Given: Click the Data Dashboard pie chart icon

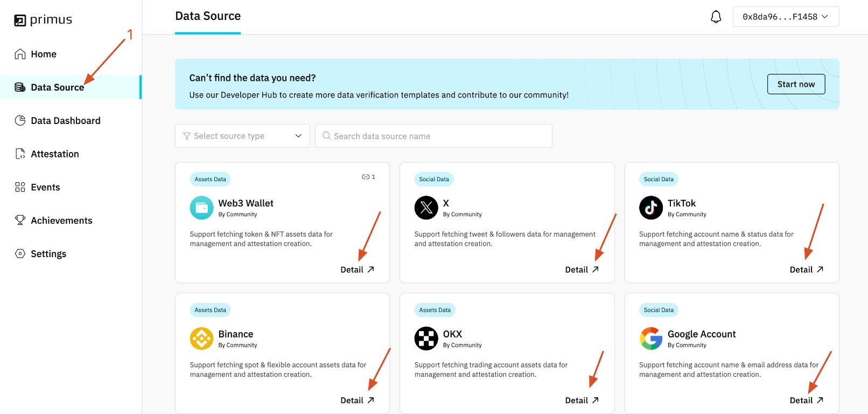Looking at the screenshot, I should 20,120.
